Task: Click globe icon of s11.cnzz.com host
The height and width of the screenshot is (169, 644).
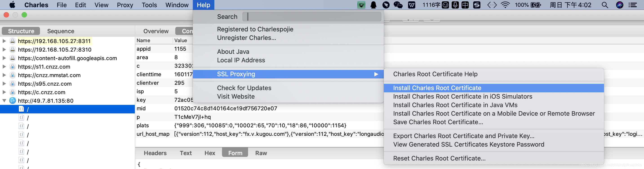Action: tap(13, 67)
